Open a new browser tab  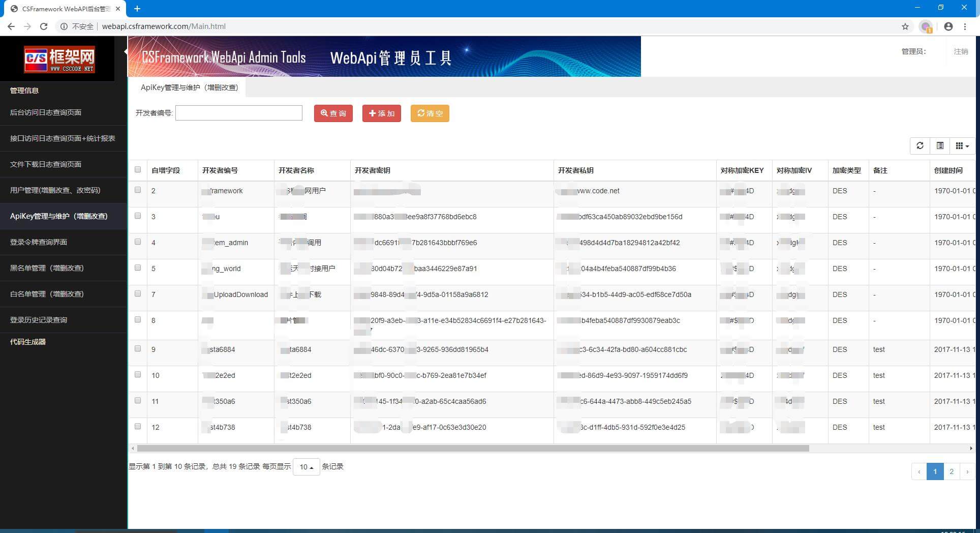pyautogui.click(x=137, y=9)
